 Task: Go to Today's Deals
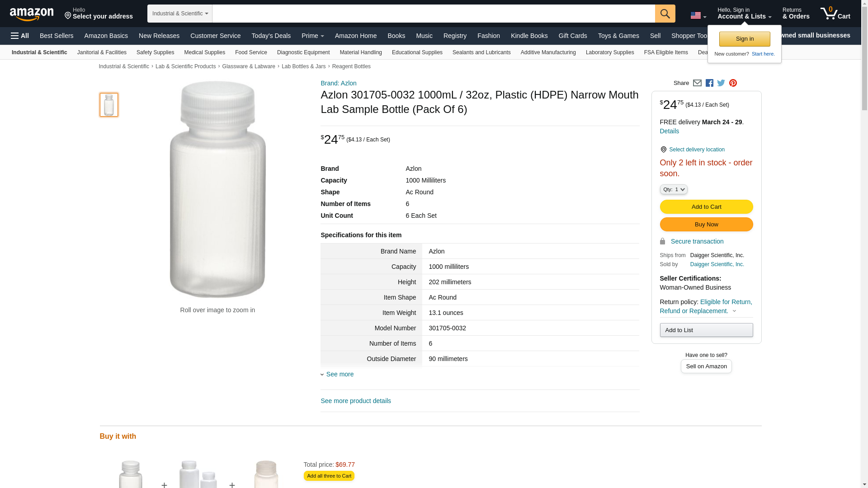271,36
